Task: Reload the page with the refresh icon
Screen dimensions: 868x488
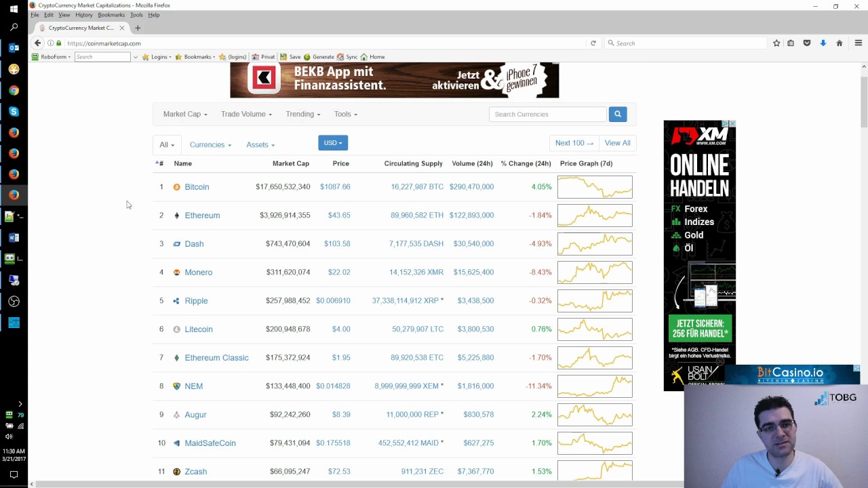Action: pyautogui.click(x=593, y=43)
